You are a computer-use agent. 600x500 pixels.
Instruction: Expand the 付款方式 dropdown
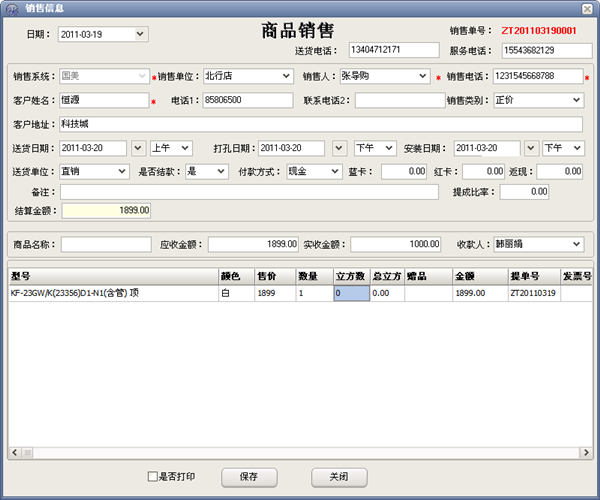(333, 172)
